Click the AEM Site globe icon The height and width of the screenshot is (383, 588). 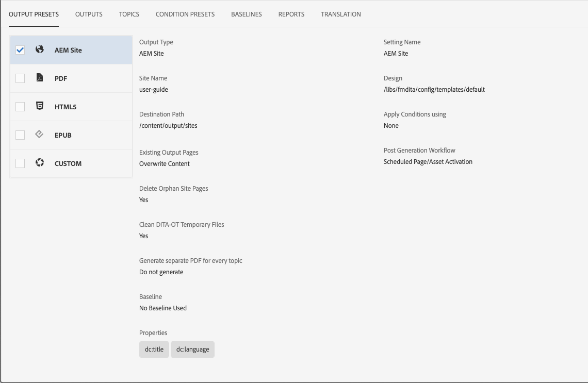point(39,49)
